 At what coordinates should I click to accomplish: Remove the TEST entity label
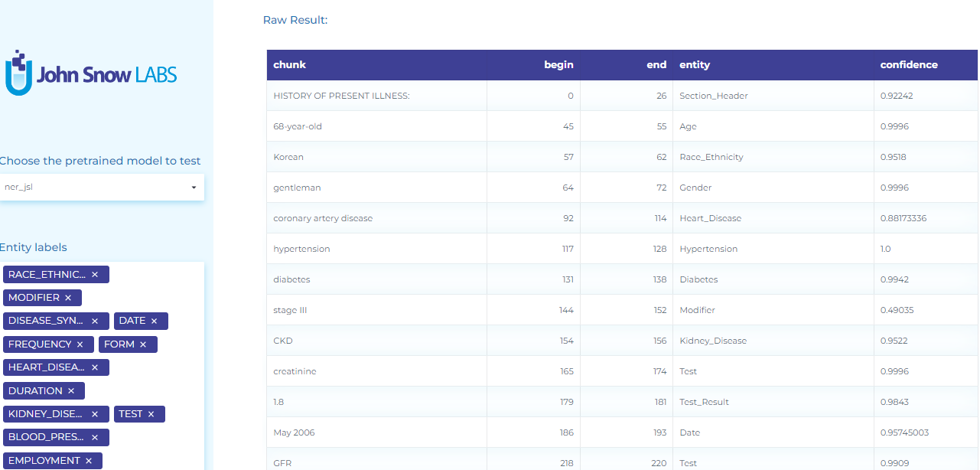tap(151, 414)
